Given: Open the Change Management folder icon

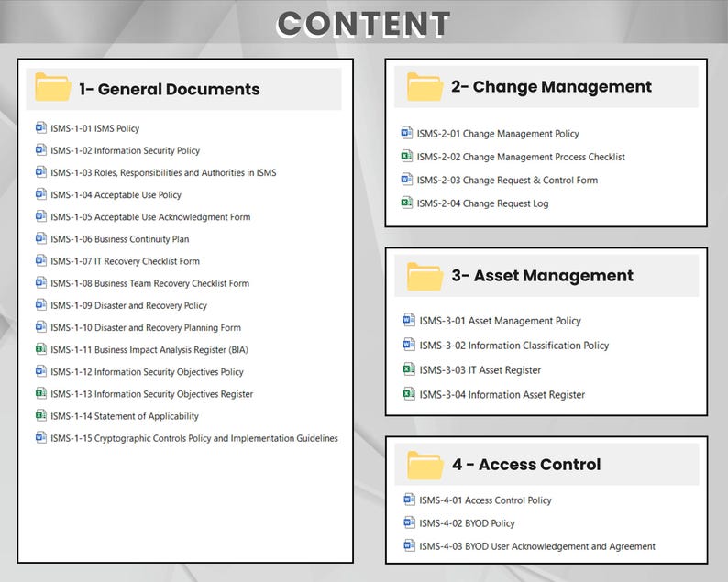Looking at the screenshot, I should pos(425,86).
